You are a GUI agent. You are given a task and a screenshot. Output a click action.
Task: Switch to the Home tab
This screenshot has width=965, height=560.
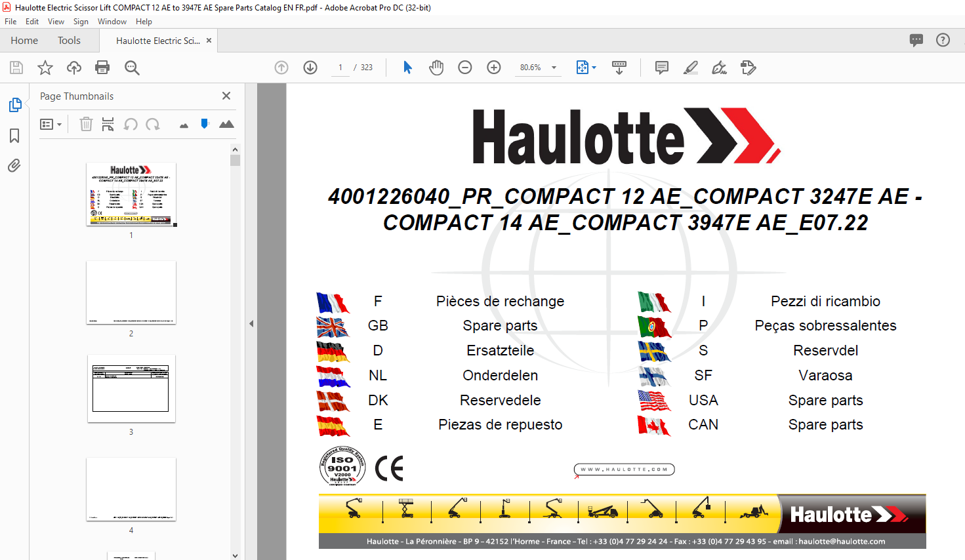[x=24, y=41]
